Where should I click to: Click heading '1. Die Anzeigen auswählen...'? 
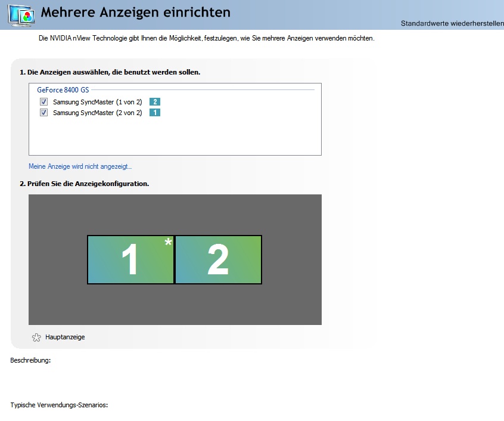coord(110,72)
